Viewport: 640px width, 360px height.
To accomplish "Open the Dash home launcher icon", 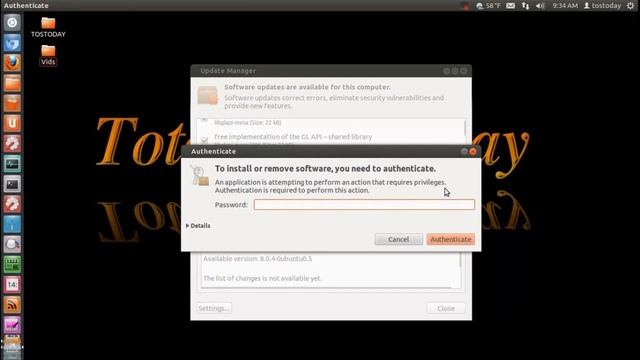I will 12,22.
